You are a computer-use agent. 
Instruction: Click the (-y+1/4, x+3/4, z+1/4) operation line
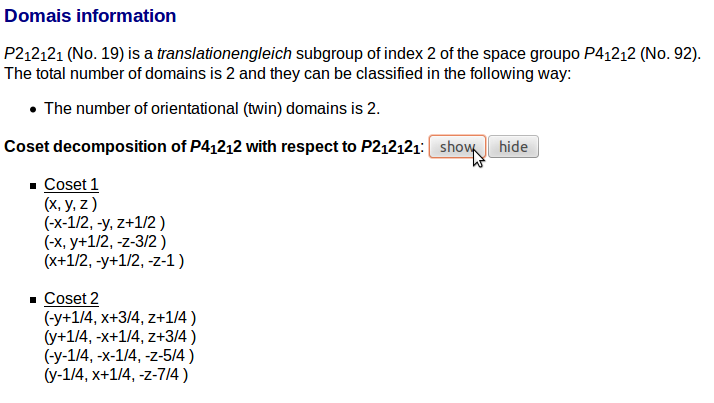pos(119,318)
